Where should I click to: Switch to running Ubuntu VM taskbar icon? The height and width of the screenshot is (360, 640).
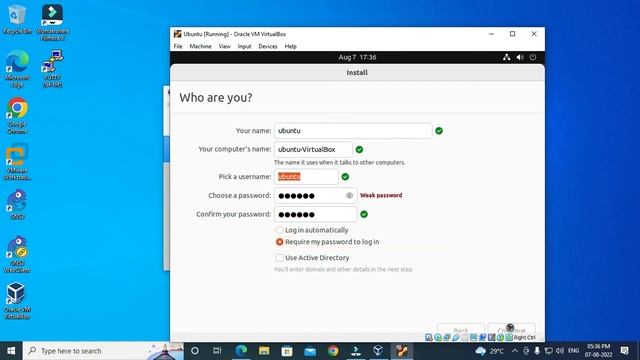click(x=402, y=351)
